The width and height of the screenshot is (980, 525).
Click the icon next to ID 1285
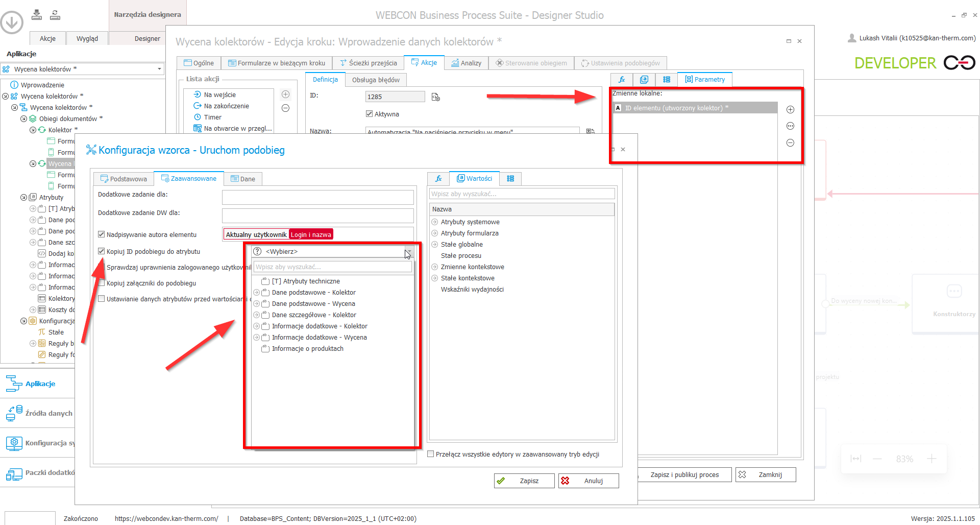(x=435, y=97)
